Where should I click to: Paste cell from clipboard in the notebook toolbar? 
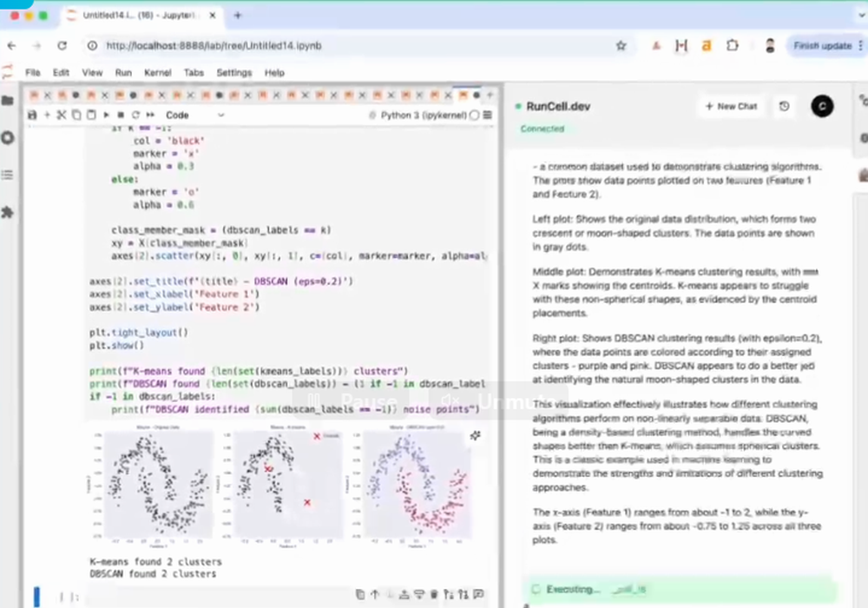[91, 116]
